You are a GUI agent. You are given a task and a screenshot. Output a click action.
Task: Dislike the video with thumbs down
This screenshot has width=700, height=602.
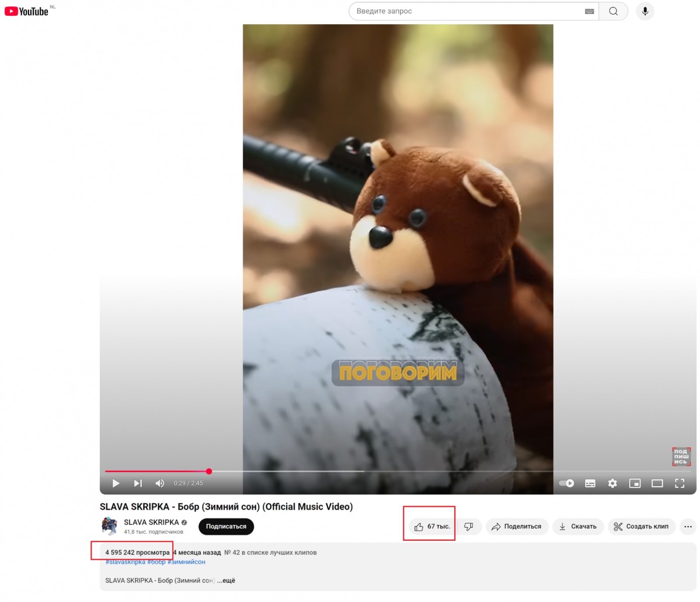(x=469, y=526)
